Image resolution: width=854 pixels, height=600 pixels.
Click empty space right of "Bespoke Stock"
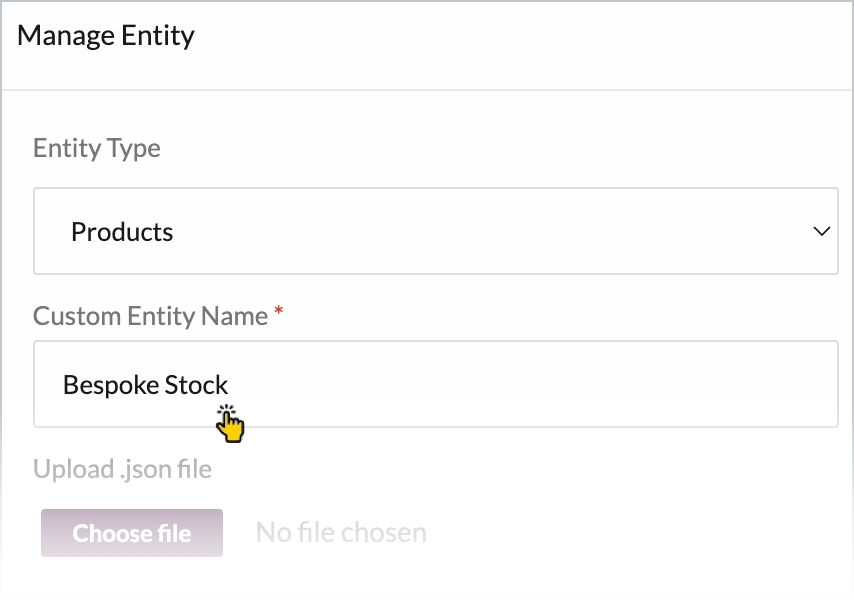[530, 384]
